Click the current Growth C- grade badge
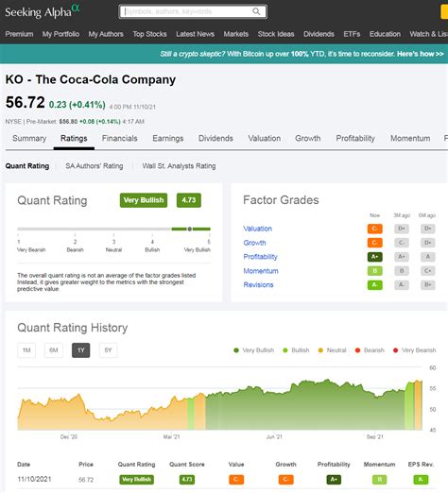Image resolution: width=448 pixels, height=493 pixels. tap(374, 243)
